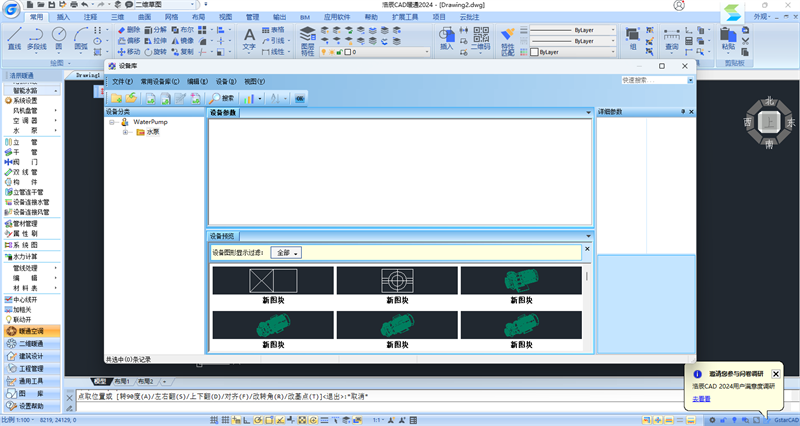Screen dimensions: 800x426
Task: Select the 圆 (Circle) drawing tool
Action: click(x=60, y=37)
